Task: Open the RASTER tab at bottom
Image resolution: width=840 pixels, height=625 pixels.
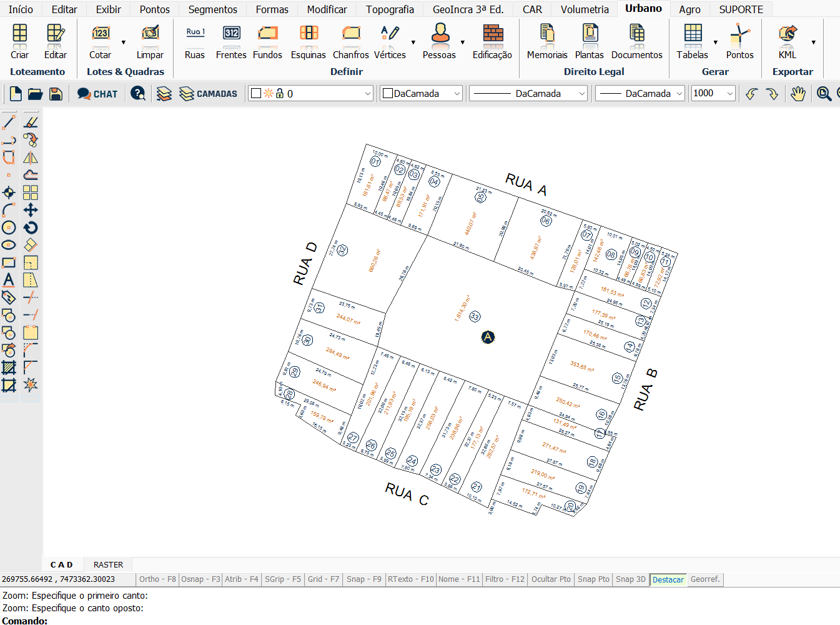Action: pyautogui.click(x=108, y=564)
